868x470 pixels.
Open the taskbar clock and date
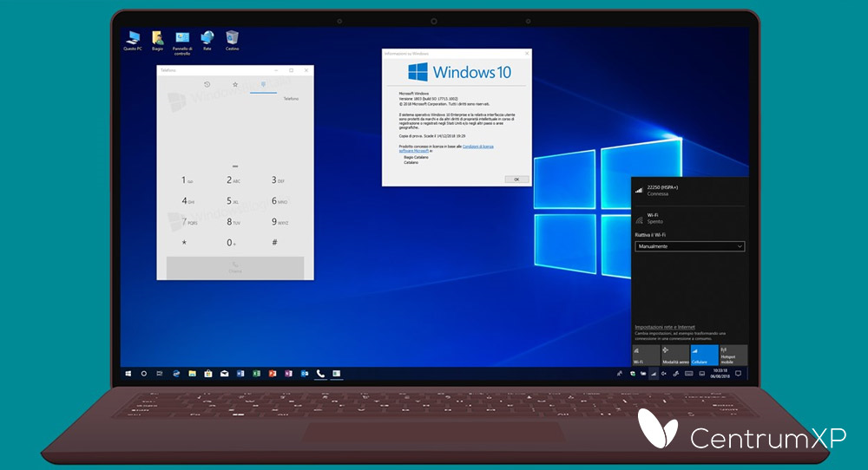720,374
